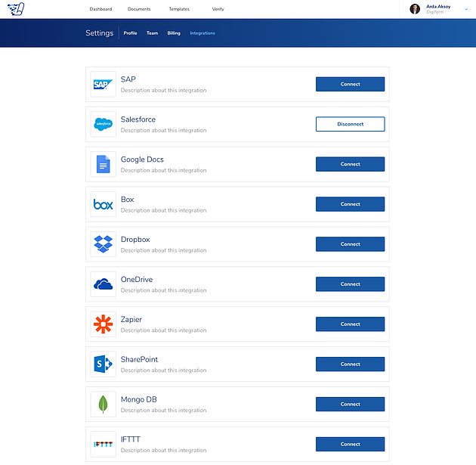Screen dimensions: 476x465
Task: Connect the Google Docs integration
Action: (x=351, y=164)
